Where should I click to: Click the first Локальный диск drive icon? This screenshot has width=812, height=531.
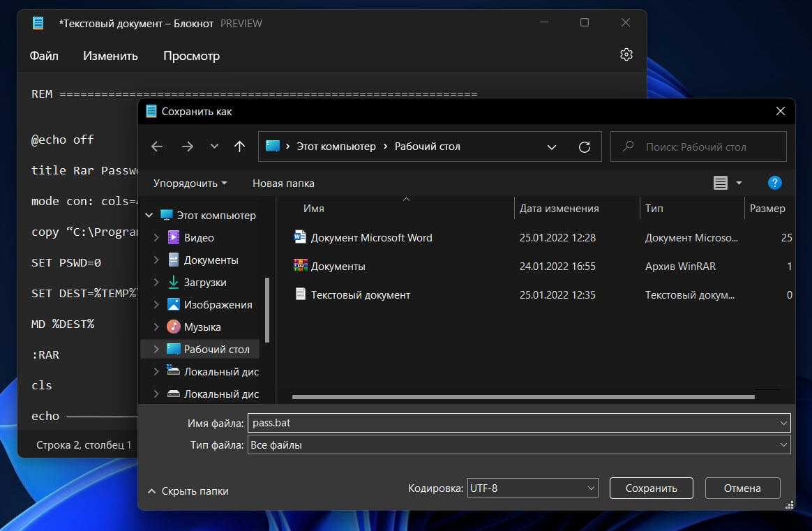[174, 371]
